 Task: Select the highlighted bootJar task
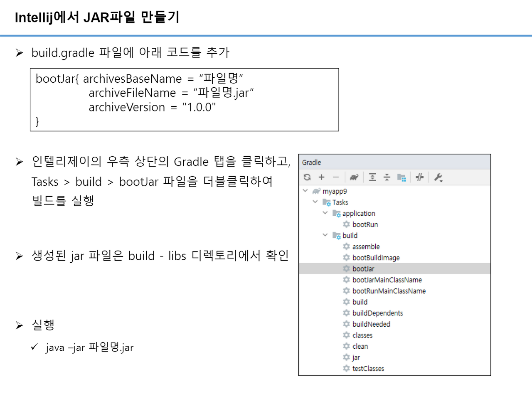pyautogui.click(x=394, y=268)
